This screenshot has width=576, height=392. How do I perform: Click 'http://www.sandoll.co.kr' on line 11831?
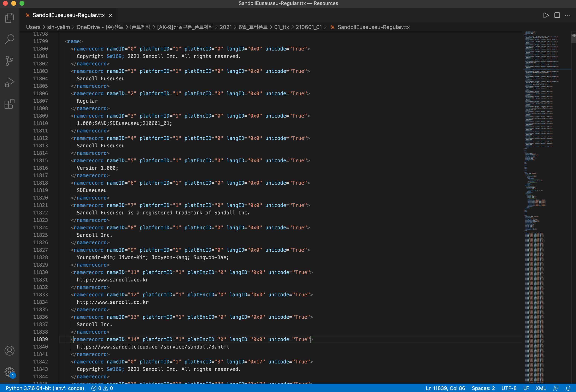pyautogui.click(x=112, y=279)
